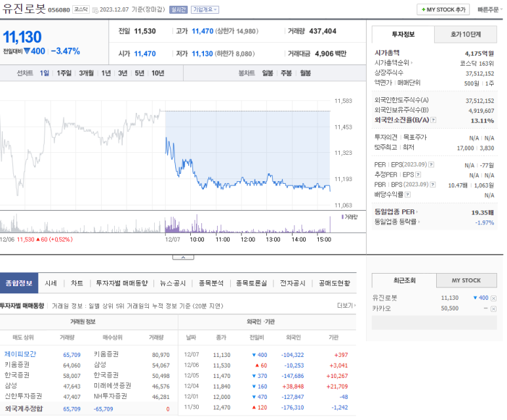Select the 3년 line chart range
Screen dimensions: 507x420
point(123,73)
